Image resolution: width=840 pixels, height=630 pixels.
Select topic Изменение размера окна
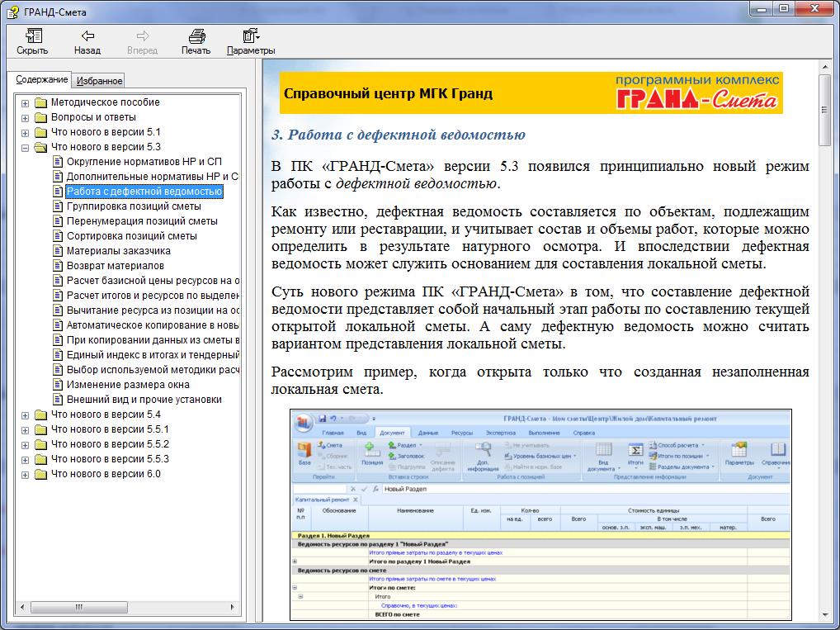pos(128,385)
